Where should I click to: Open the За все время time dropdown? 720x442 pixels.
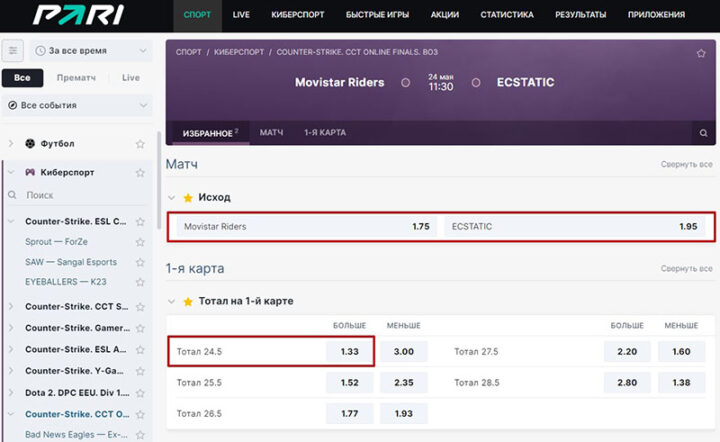click(x=88, y=50)
